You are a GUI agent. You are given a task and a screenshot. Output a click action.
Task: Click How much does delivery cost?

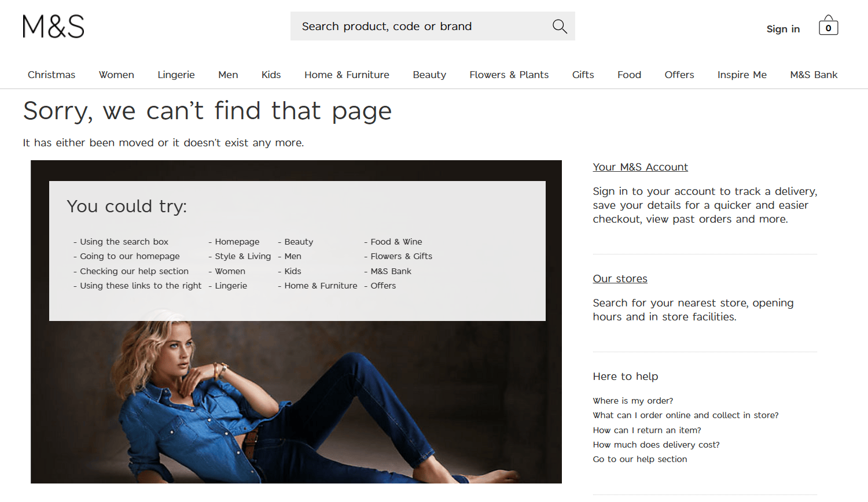click(656, 445)
